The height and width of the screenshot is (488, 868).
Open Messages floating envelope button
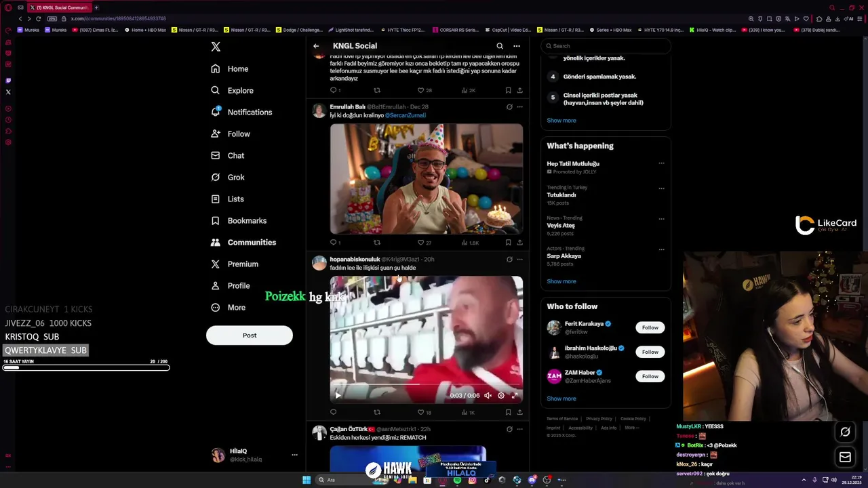tap(845, 457)
